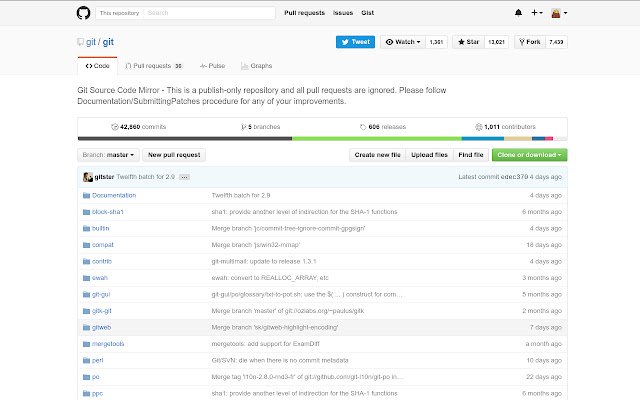
Task: Click Find file
Action: (x=471, y=155)
